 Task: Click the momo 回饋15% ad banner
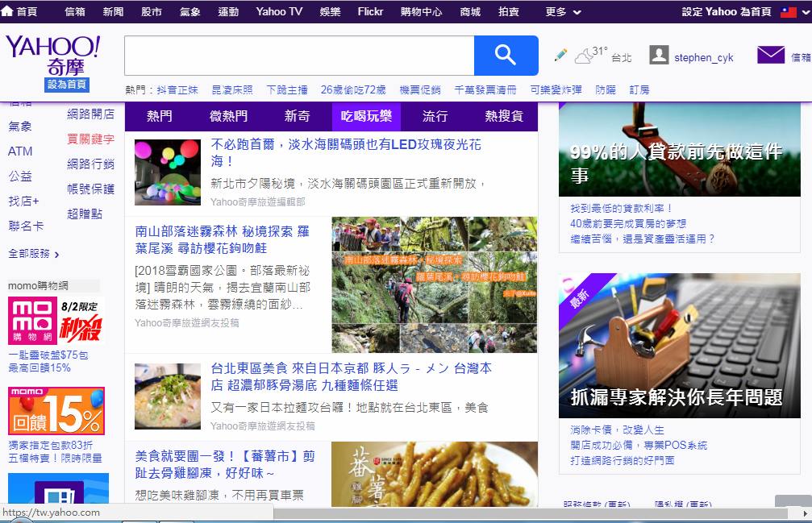pyautogui.click(x=56, y=411)
